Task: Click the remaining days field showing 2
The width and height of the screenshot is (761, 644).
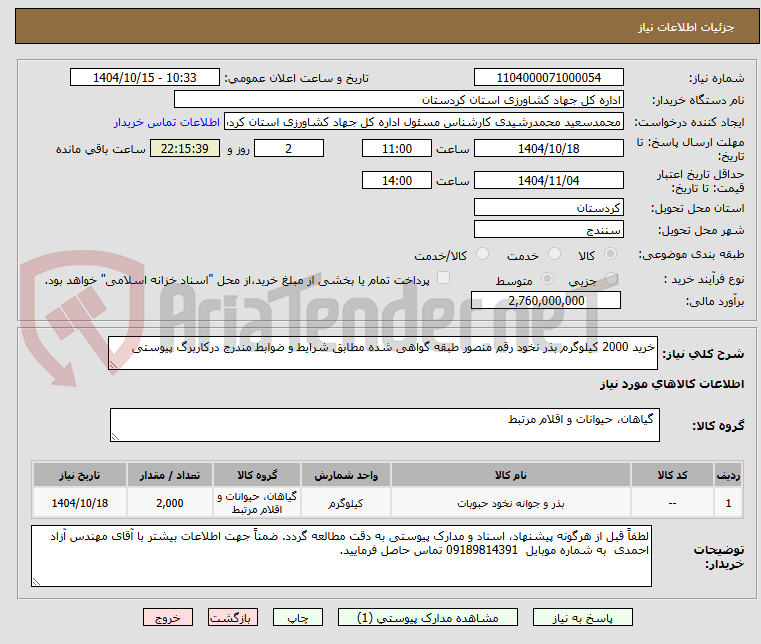Action: coord(289,149)
